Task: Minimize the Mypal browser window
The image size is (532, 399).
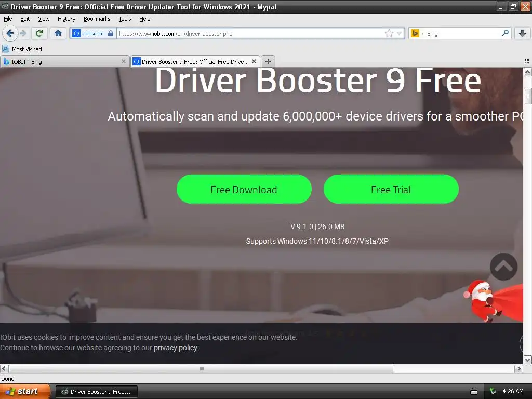Action: tap(501, 7)
